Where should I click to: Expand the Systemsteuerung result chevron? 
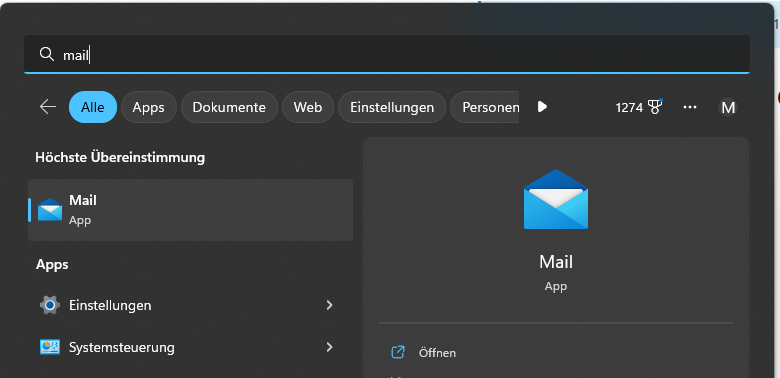pos(329,347)
